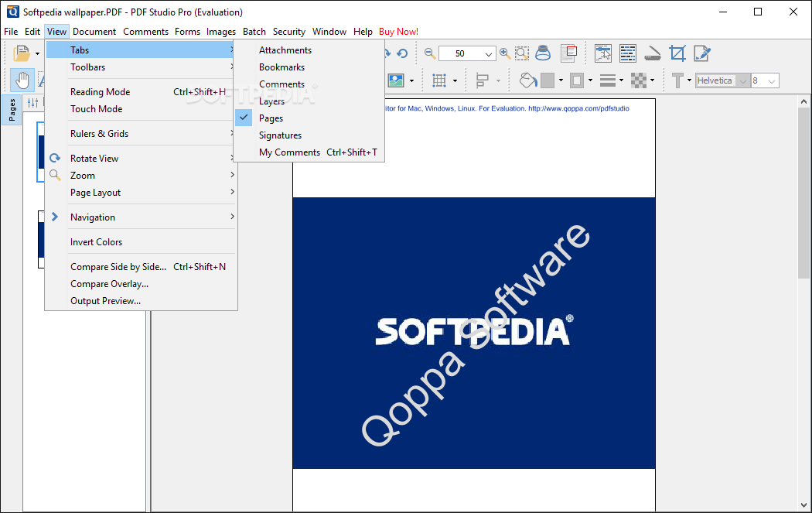Toggle Signatures tab in submenu
812x513 pixels.
(x=309, y=135)
